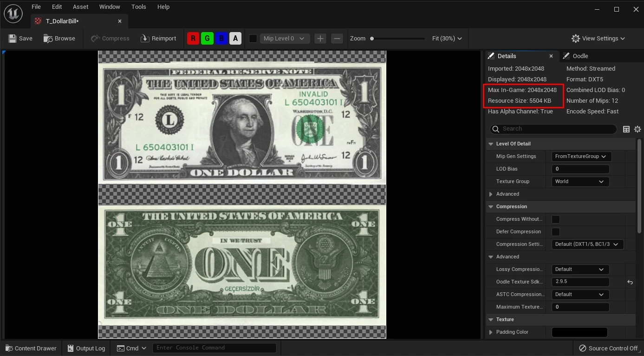Click the dollar bill texture preview
Viewport: 644px width, 356px height.
(x=242, y=194)
